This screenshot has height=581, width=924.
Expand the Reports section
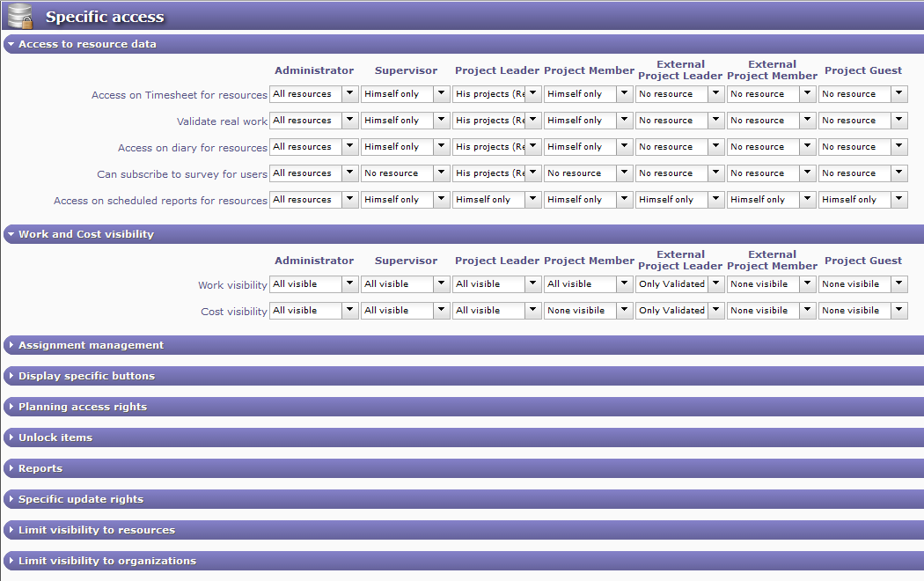(x=40, y=468)
